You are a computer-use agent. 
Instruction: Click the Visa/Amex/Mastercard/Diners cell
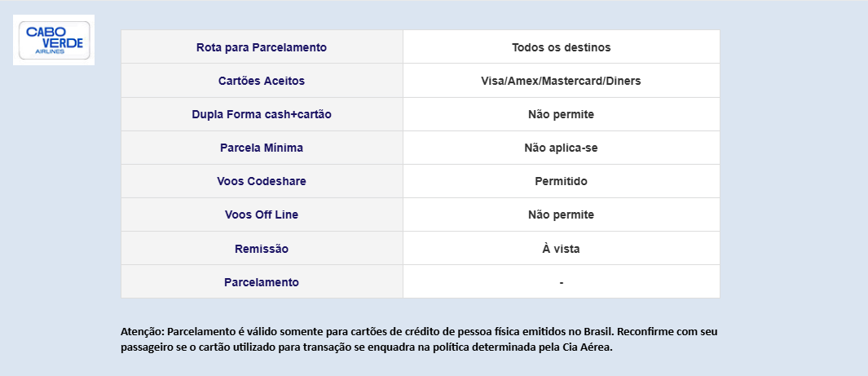562,81
